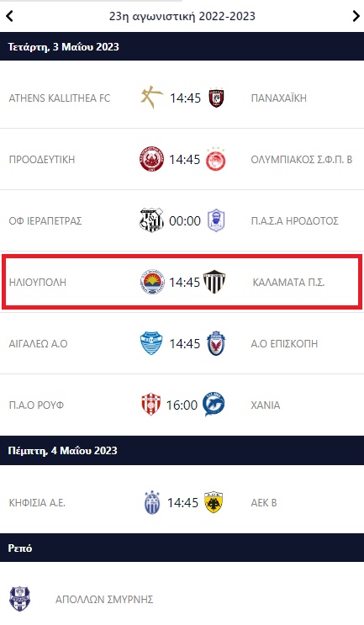Go to previous matchday with left arrow
The width and height of the screenshot is (364, 625).
(x=9, y=16)
